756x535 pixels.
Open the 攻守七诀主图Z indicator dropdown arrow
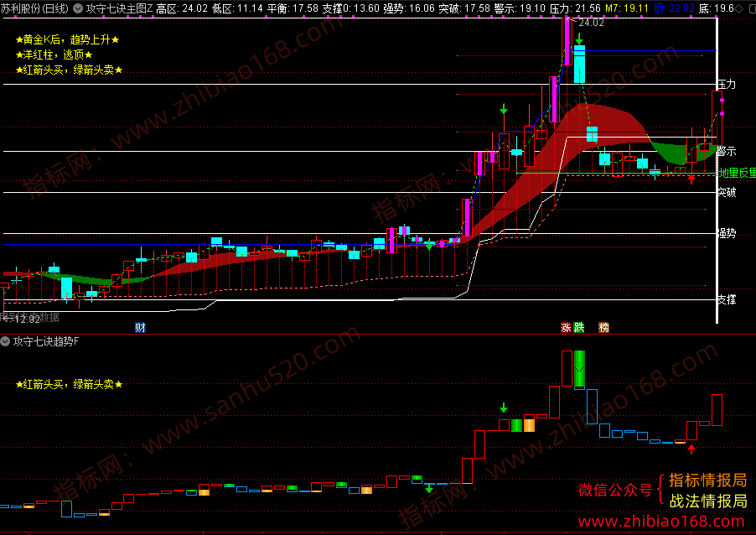[78, 8]
